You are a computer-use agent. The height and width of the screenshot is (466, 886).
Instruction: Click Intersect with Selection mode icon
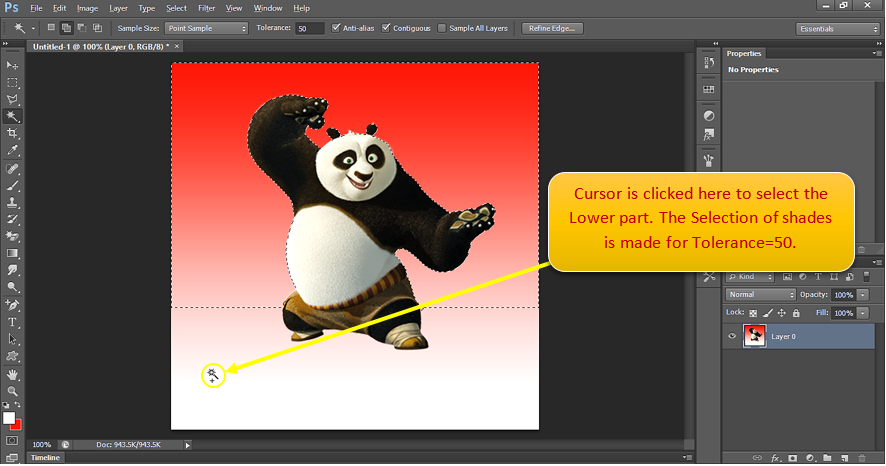pos(97,28)
